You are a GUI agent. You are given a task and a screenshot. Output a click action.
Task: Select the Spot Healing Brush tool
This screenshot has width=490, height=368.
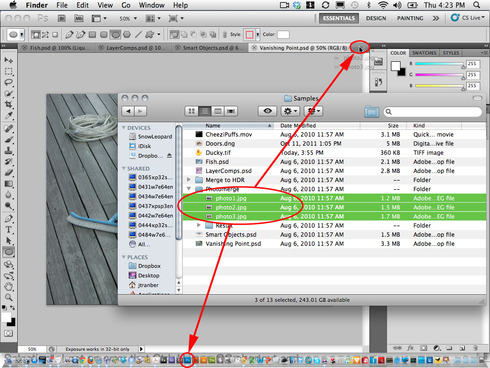(x=9, y=129)
